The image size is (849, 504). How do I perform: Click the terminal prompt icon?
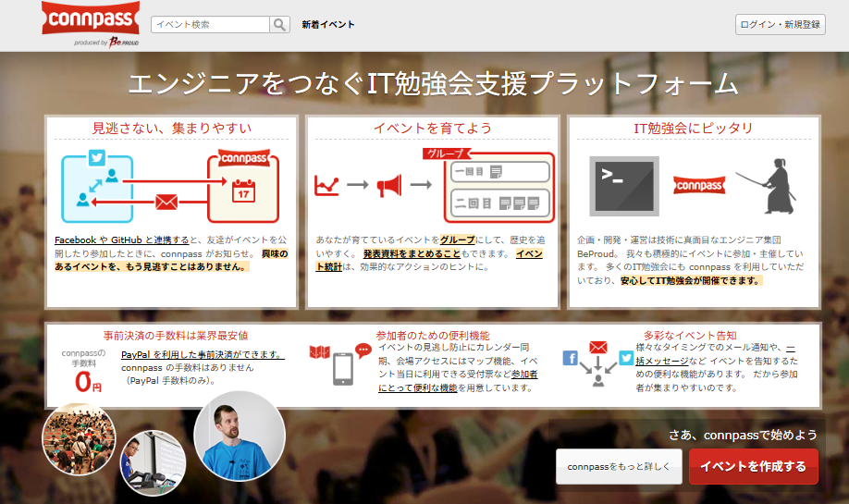click(623, 185)
